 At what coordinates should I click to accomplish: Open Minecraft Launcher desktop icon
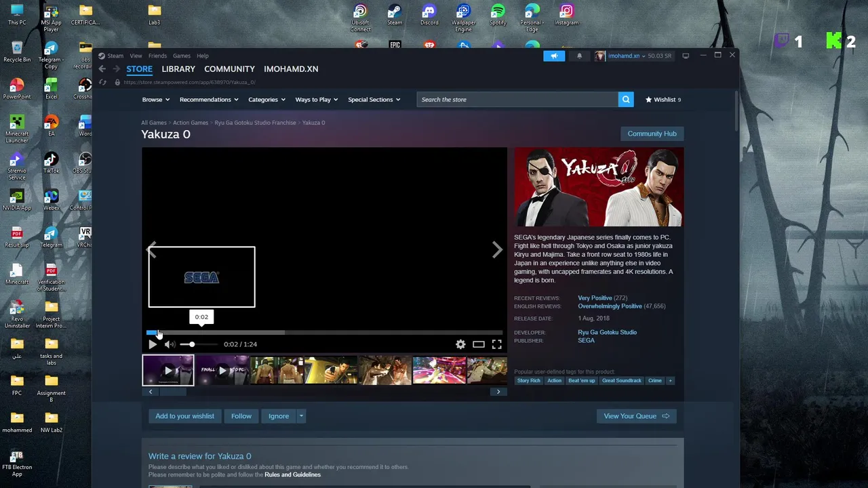tap(17, 129)
